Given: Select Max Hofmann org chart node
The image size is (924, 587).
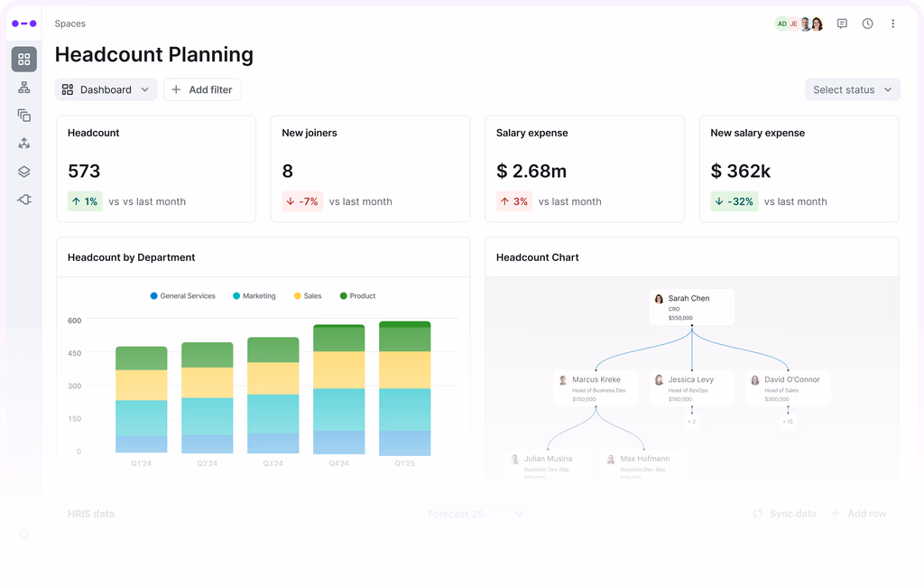Looking at the screenshot, I should coord(643,463).
